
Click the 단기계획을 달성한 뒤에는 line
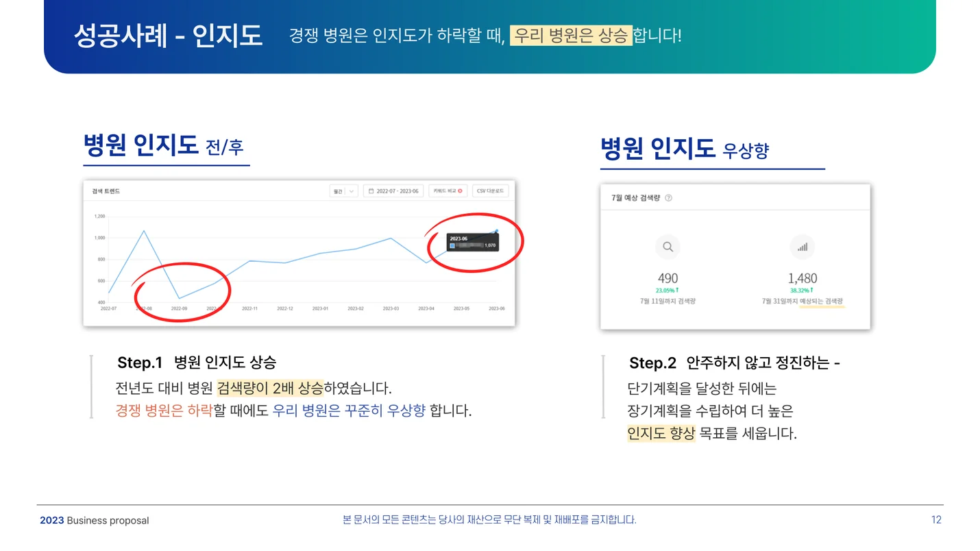702,389
